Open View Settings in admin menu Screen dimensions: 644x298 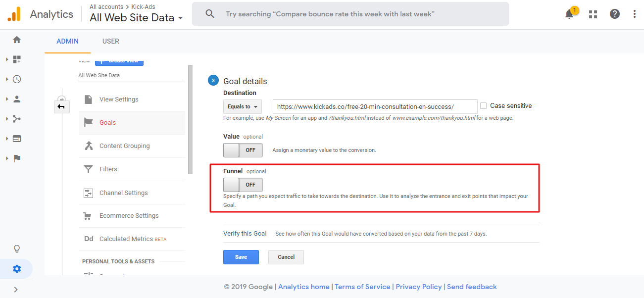tap(119, 99)
